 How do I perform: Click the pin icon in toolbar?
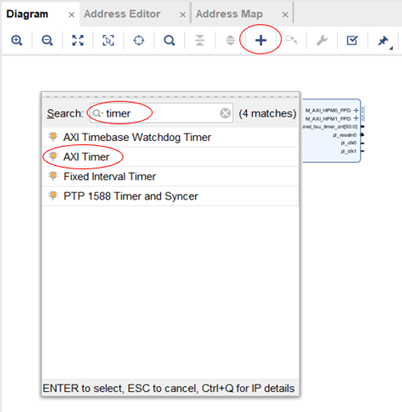pos(383,41)
